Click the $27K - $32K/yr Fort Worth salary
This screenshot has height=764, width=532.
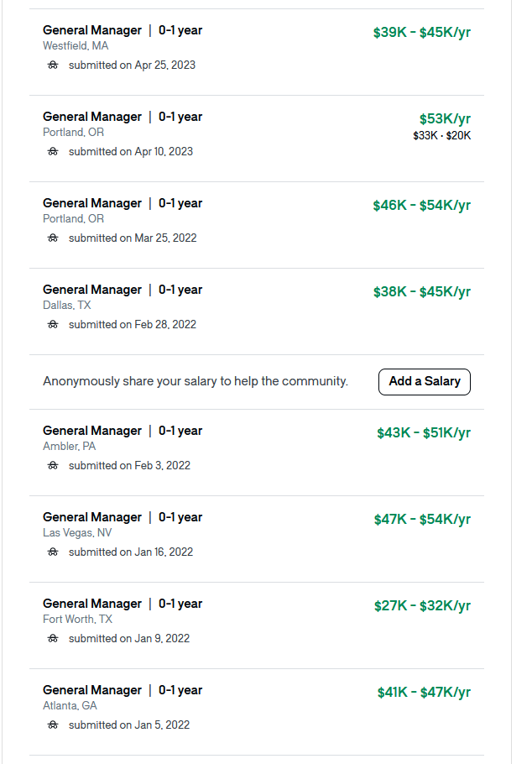pos(422,605)
